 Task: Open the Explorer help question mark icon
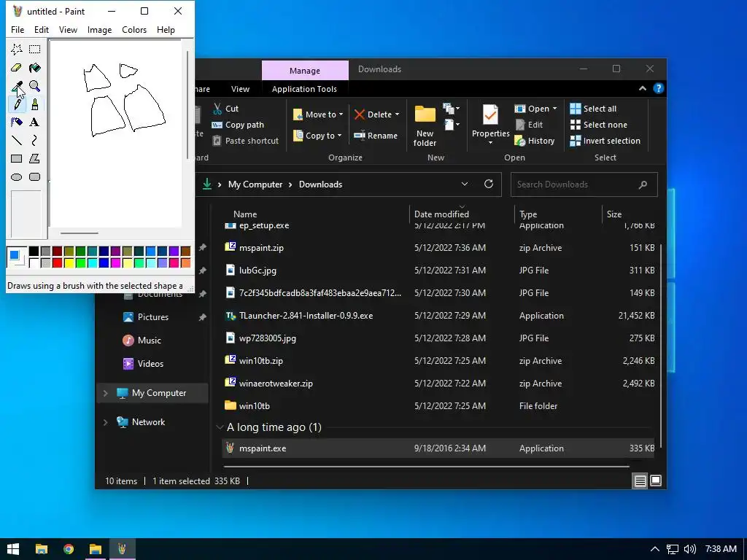[659, 88]
